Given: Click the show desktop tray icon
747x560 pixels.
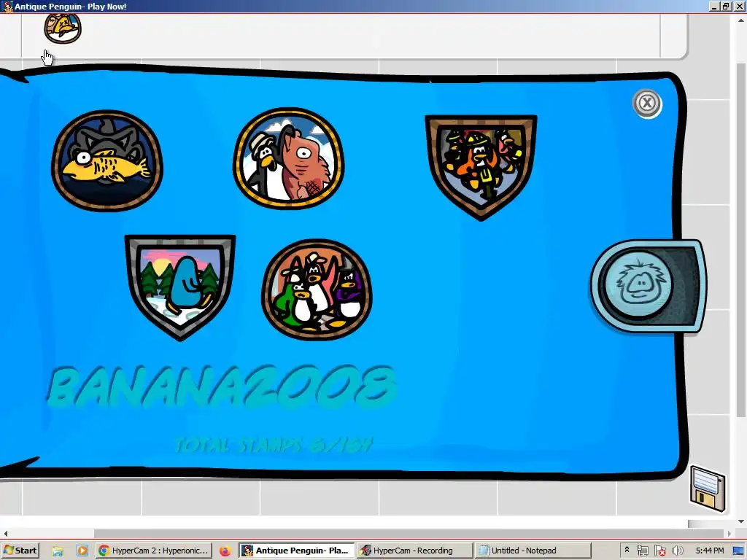Looking at the screenshot, I should (x=738, y=551).
